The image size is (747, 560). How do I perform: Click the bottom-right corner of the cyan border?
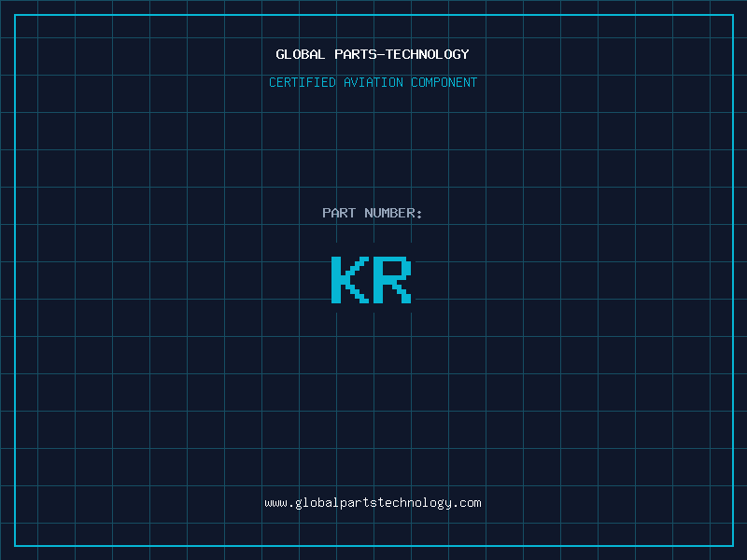[733, 546]
